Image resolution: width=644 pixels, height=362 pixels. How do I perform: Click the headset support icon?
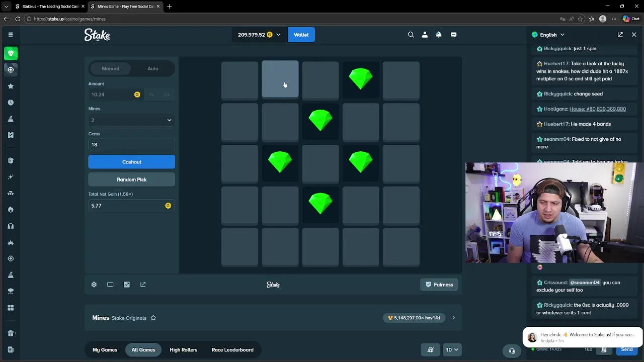click(x=512, y=351)
